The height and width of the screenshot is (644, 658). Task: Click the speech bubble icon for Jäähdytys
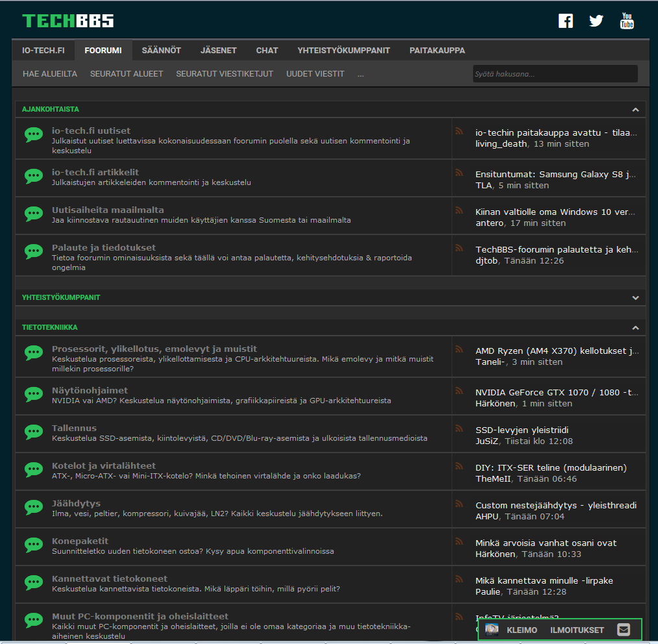tap(33, 507)
